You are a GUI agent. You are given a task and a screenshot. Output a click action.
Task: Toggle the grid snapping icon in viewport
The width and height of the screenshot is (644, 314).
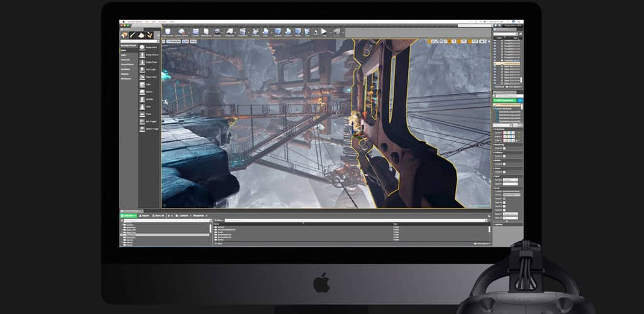(450, 41)
